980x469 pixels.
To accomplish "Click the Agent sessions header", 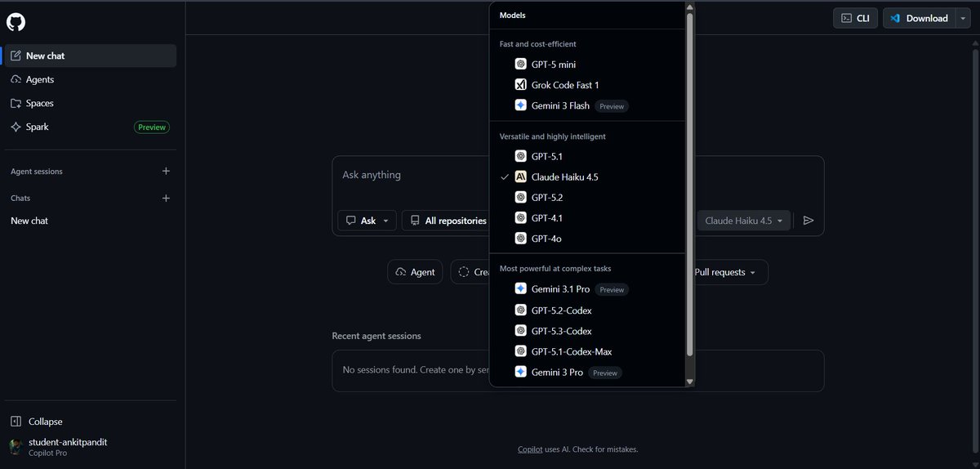I will pos(37,172).
